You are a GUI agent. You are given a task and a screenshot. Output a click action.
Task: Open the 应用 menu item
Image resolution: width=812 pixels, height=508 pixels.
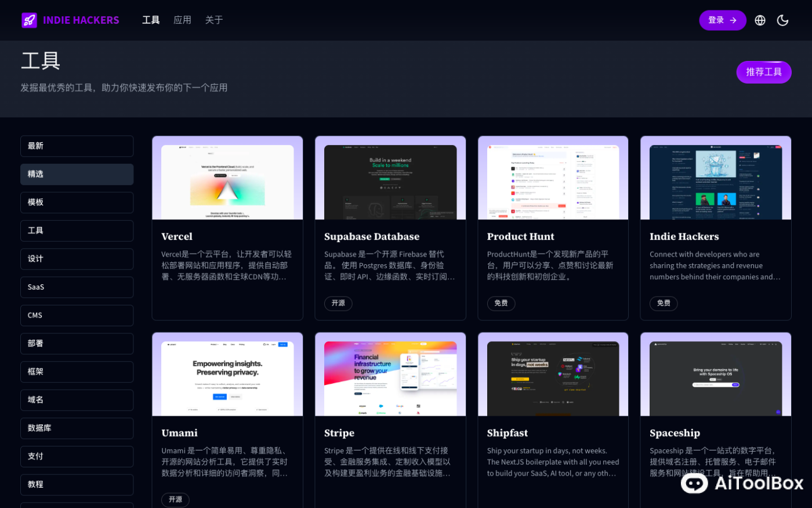tap(182, 20)
